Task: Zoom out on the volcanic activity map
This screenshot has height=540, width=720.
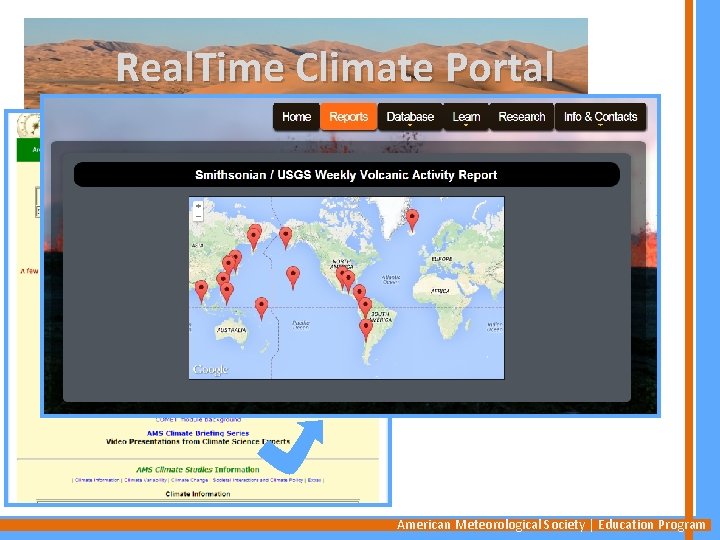Action: pos(198,216)
